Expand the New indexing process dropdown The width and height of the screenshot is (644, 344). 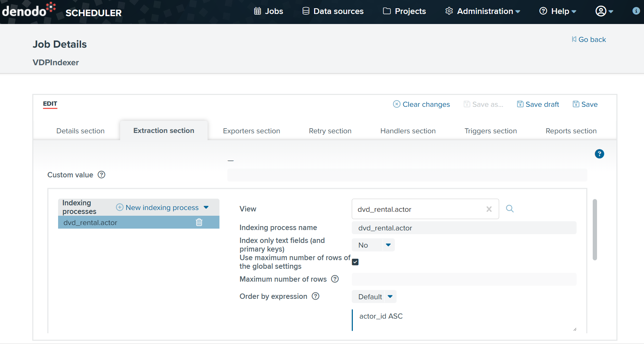click(207, 207)
